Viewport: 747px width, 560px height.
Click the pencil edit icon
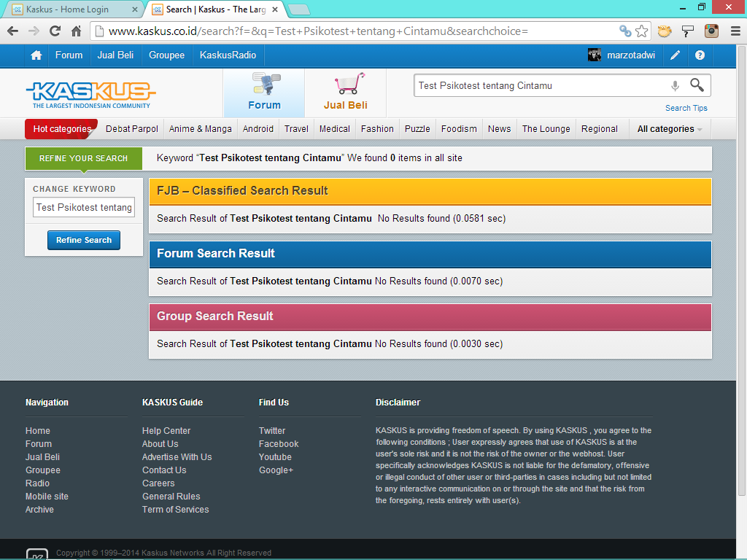(675, 55)
